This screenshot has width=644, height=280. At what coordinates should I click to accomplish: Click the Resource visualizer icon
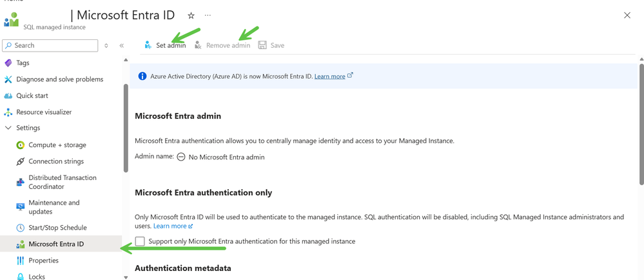8,112
